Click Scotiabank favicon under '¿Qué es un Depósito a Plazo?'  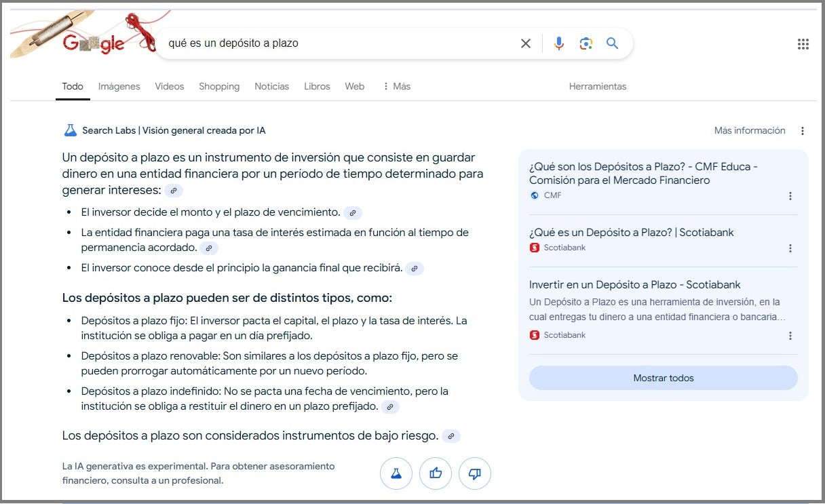535,248
